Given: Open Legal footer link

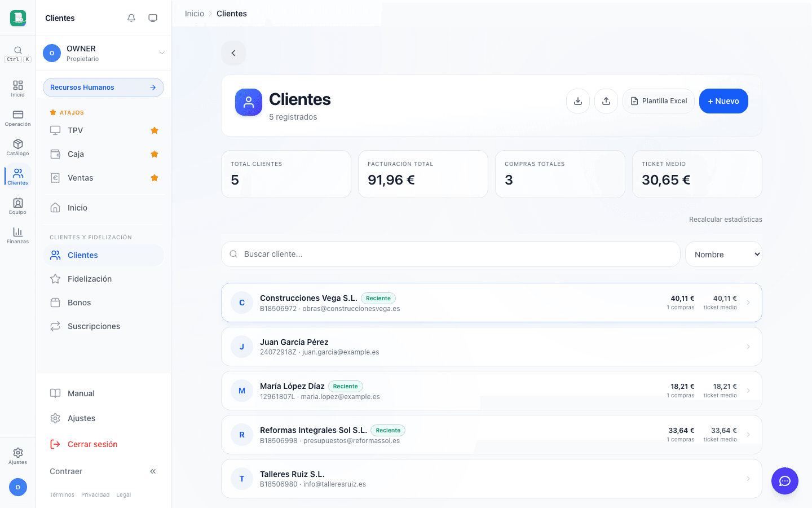Looking at the screenshot, I should (123, 495).
